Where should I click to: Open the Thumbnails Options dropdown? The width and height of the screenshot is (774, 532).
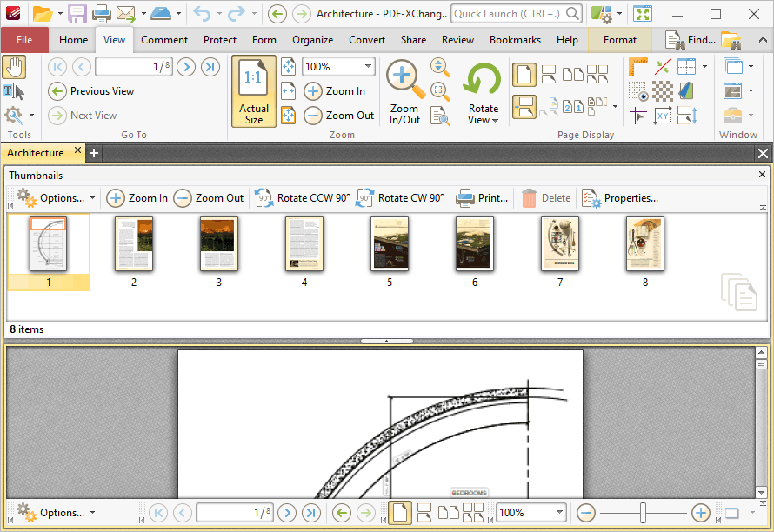57,198
